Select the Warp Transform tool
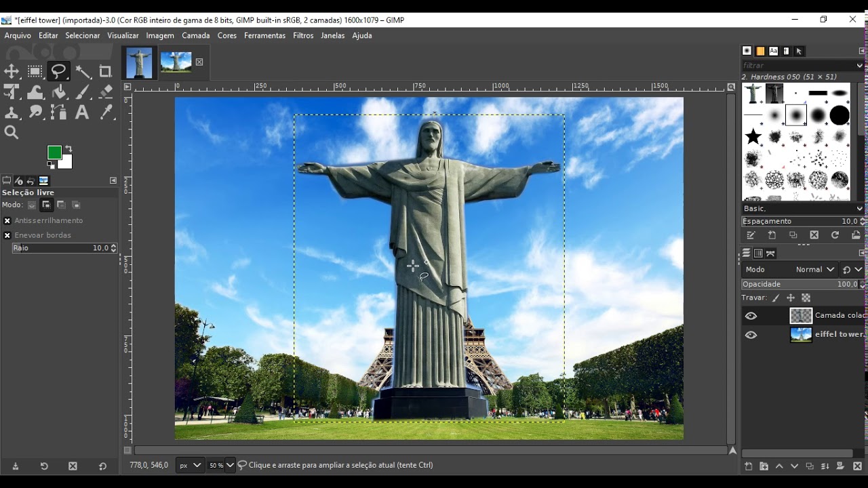Viewport: 868px width, 488px height. [x=35, y=92]
